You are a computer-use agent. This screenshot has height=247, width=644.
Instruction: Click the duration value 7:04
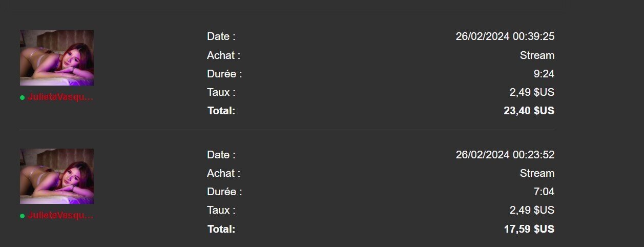pos(544,192)
